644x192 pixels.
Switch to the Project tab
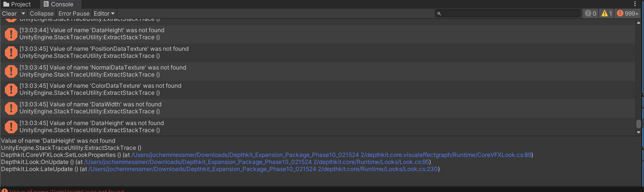17,4
